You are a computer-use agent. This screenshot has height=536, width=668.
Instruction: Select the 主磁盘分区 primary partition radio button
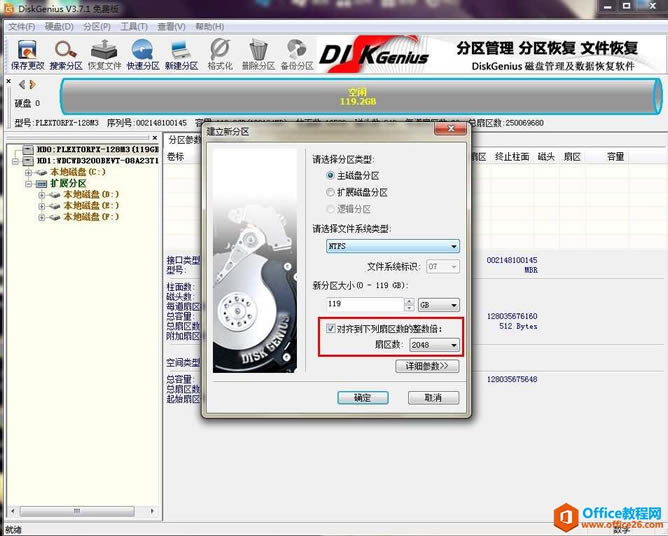[330, 175]
